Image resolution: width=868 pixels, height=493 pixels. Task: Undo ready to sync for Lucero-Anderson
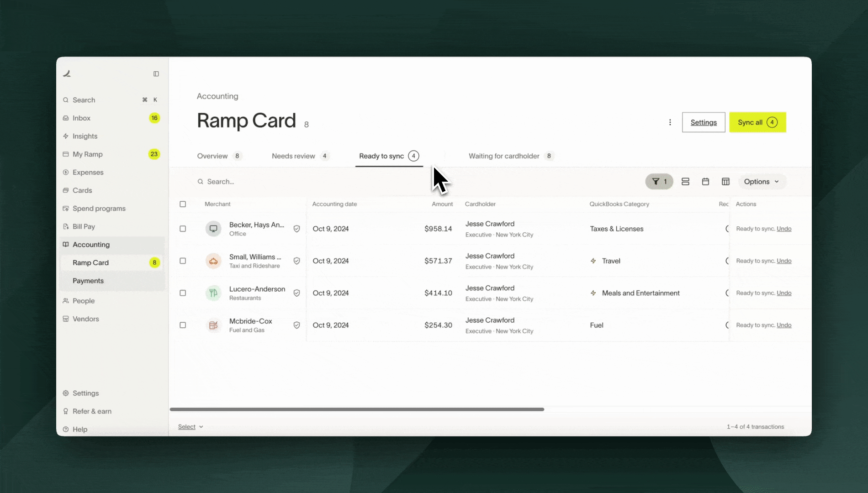[x=784, y=293]
